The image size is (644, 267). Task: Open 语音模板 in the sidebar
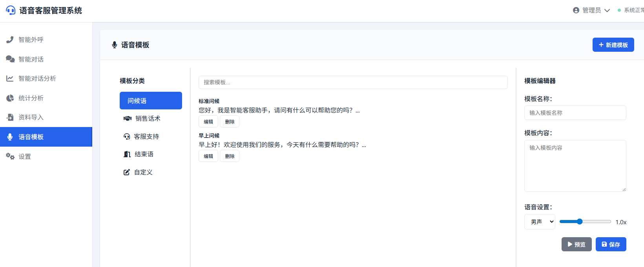(46, 137)
